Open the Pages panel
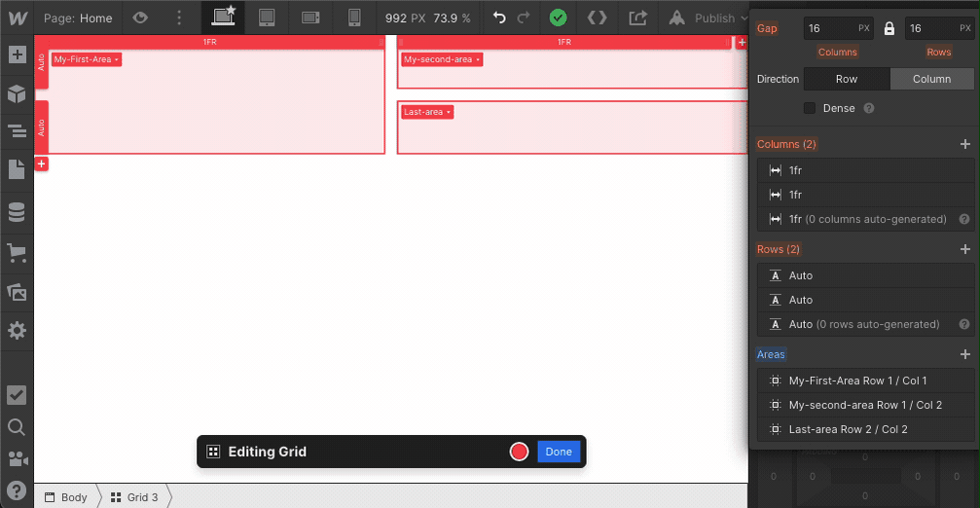Viewport: 980px width, 508px height. click(17, 169)
